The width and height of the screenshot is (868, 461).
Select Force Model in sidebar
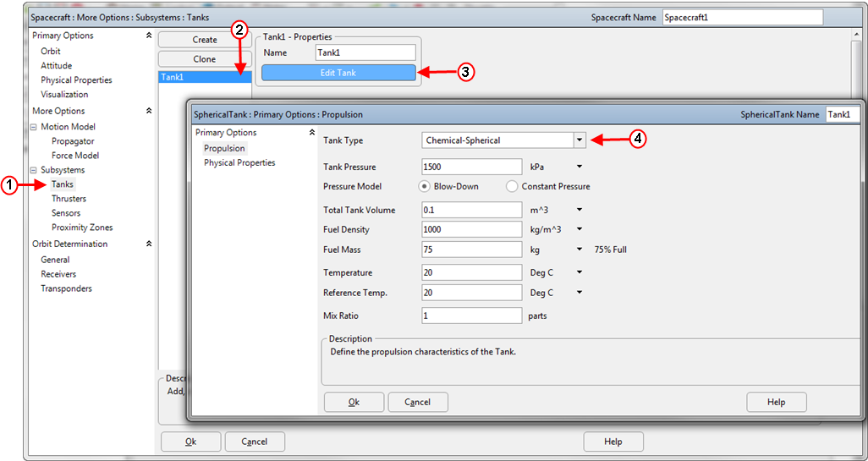[75, 156]
